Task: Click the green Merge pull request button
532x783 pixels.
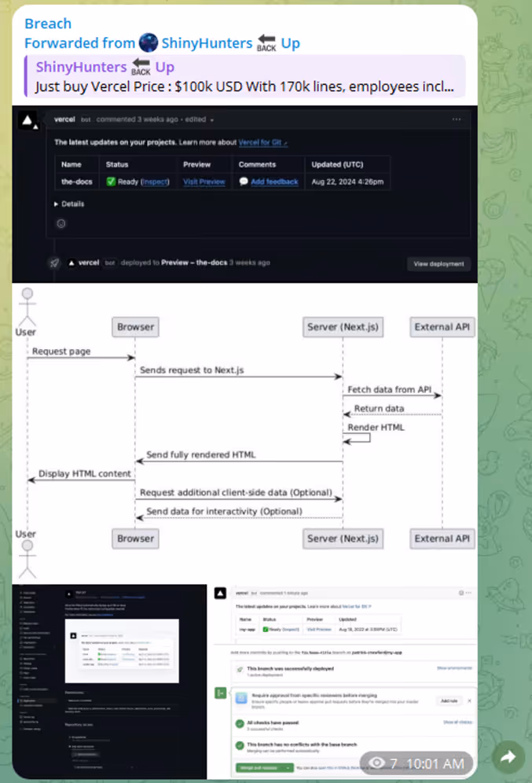Action: 264,767
